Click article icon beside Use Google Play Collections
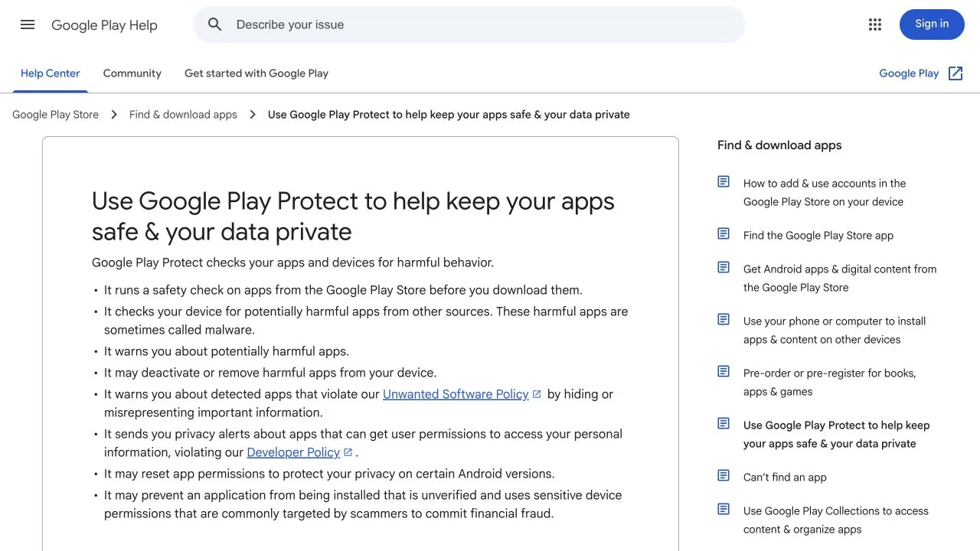This screenshot has width=980, height=551. pyautogui.click(x=724, y=509)
